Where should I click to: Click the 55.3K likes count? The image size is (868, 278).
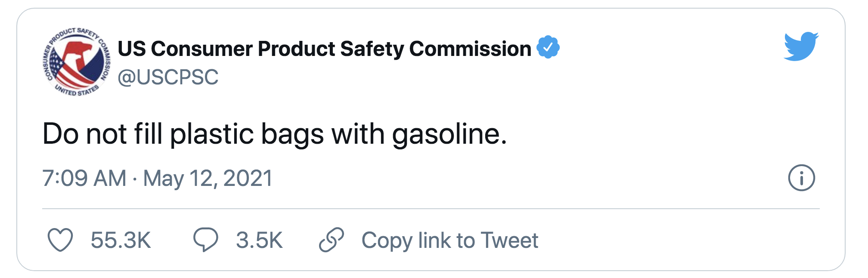(121, 240)
